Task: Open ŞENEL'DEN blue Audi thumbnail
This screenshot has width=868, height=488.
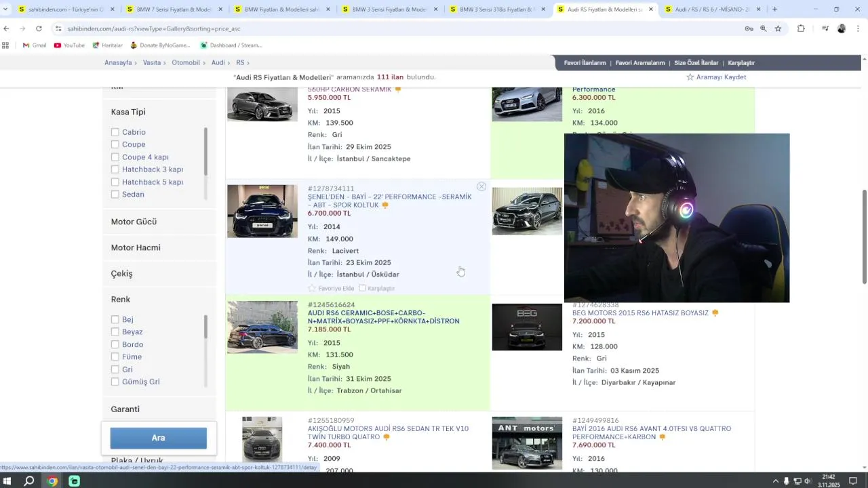Action: [x=262, y=211]
